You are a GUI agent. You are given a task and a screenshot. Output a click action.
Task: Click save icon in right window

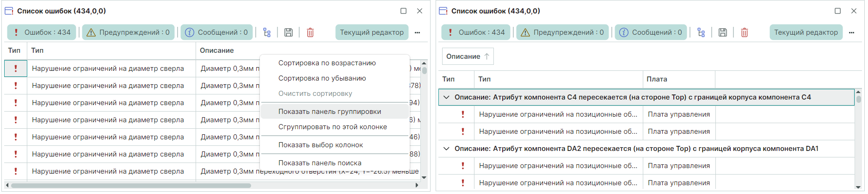point(723,32)
